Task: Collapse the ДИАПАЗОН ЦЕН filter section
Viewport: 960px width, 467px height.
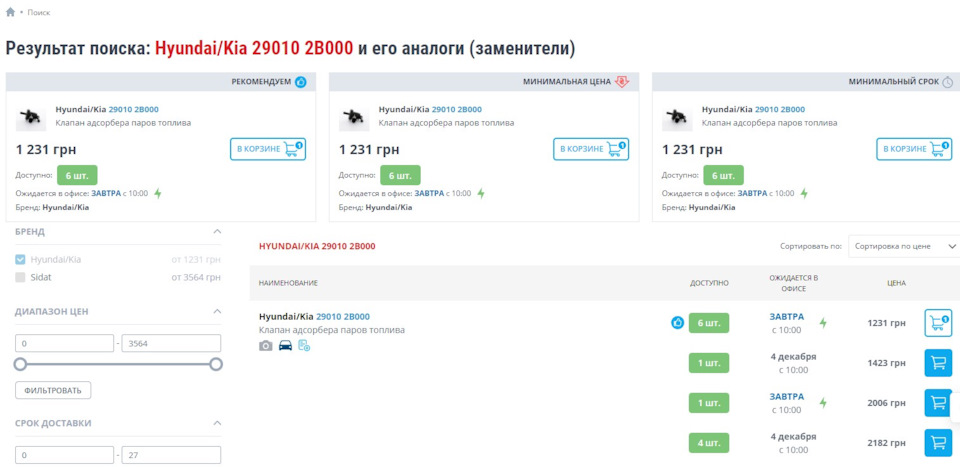Action: pyautogui.click(x=217, y=312)
